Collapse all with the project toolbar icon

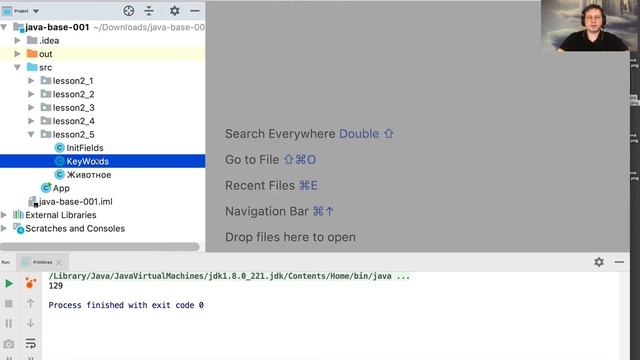[149, 11]
